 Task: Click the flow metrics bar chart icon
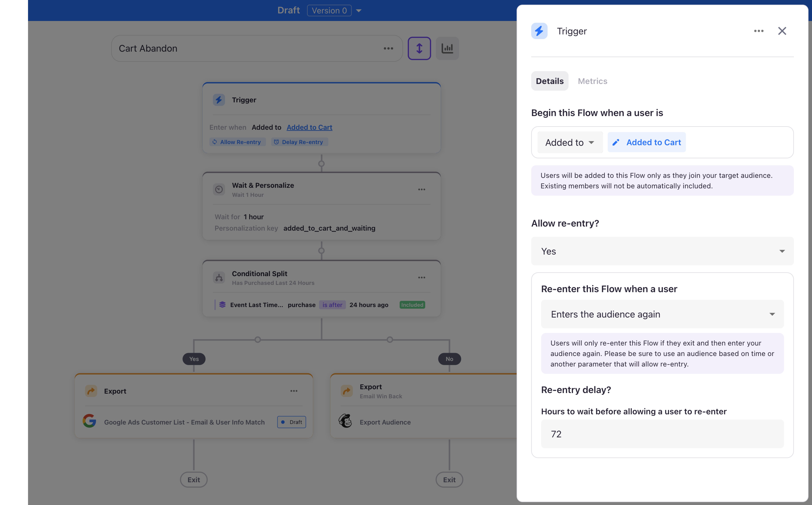(447, 48)
